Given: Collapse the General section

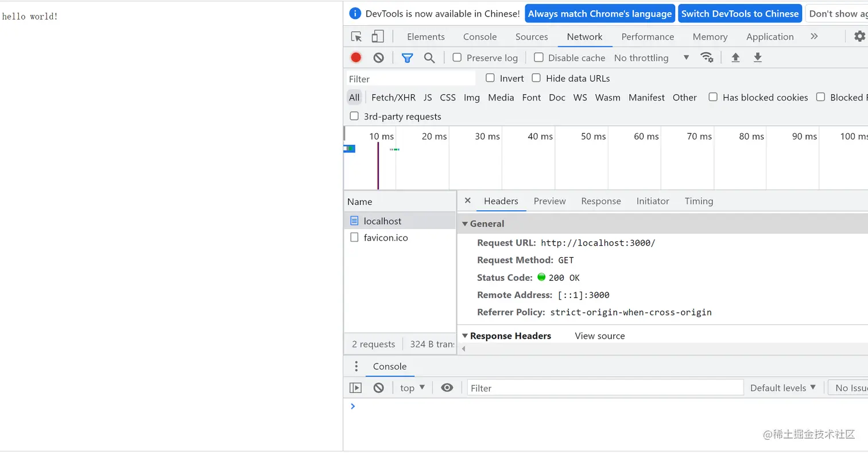Looking at the screenshot, I should coord(465,224).
